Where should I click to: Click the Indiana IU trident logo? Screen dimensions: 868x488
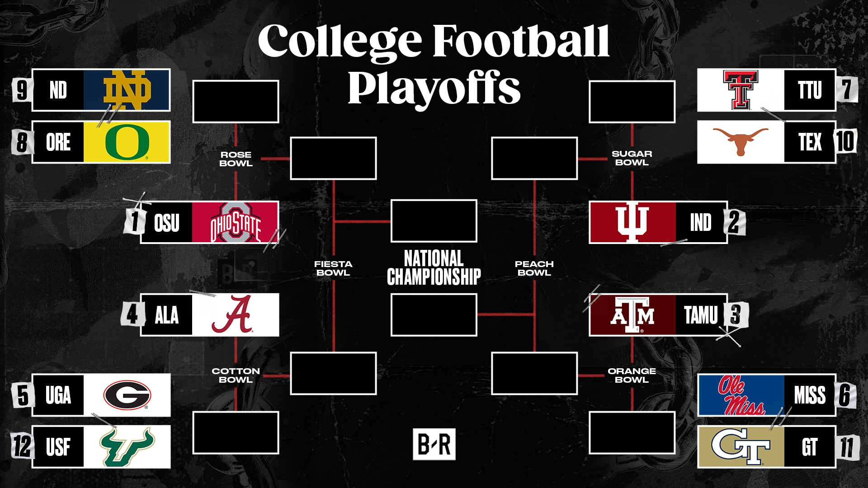point(632,222)
